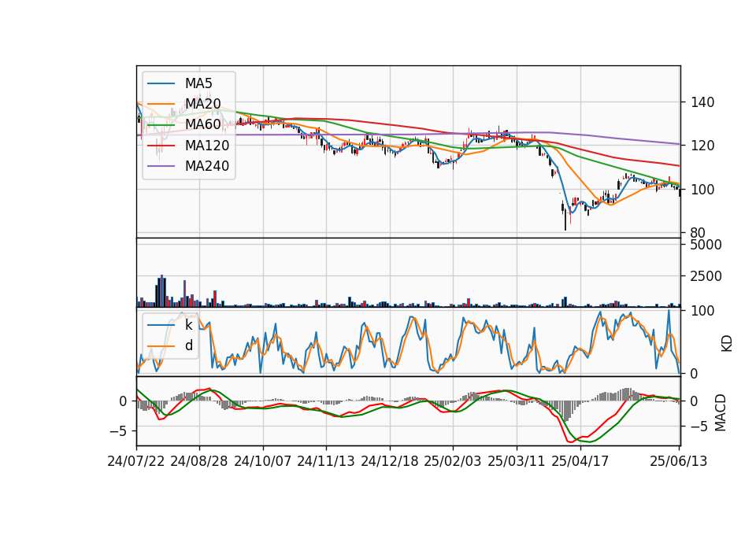Click the MA120 legend label

pyautogui.click(x=207, y=145)
